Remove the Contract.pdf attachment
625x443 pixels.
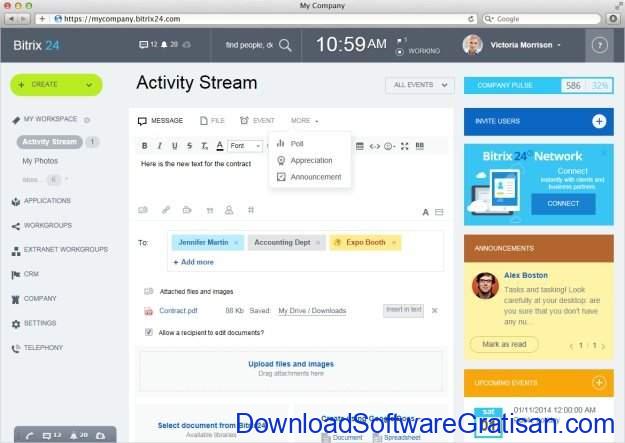[435, 310]
